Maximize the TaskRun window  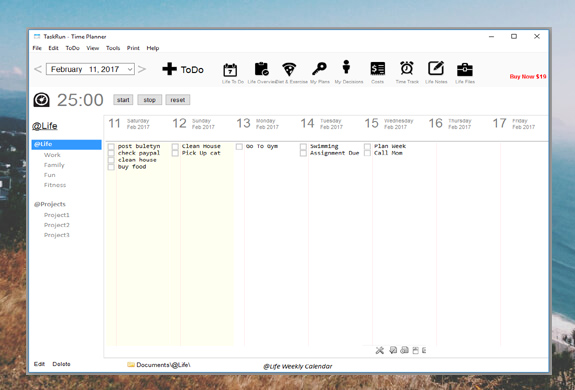tap(514, 36)
